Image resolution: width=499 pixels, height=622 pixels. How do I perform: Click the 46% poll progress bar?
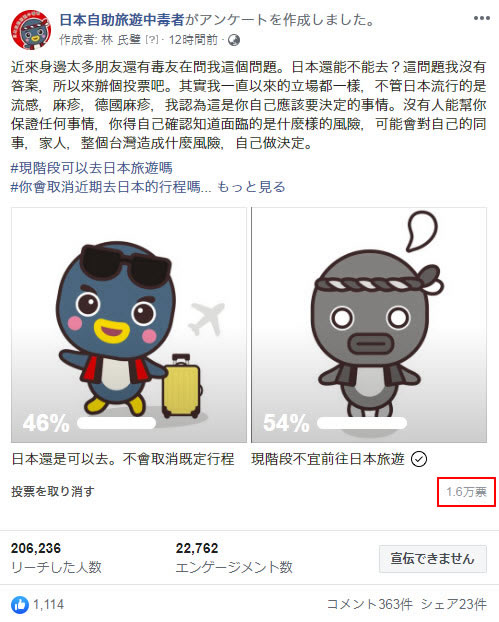coord(116,423)
